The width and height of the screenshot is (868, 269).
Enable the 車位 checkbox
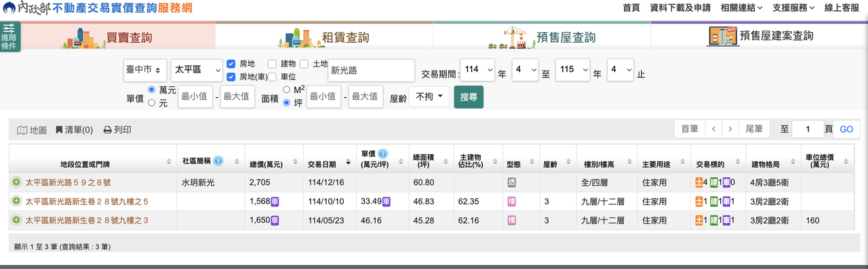point(272,77)
